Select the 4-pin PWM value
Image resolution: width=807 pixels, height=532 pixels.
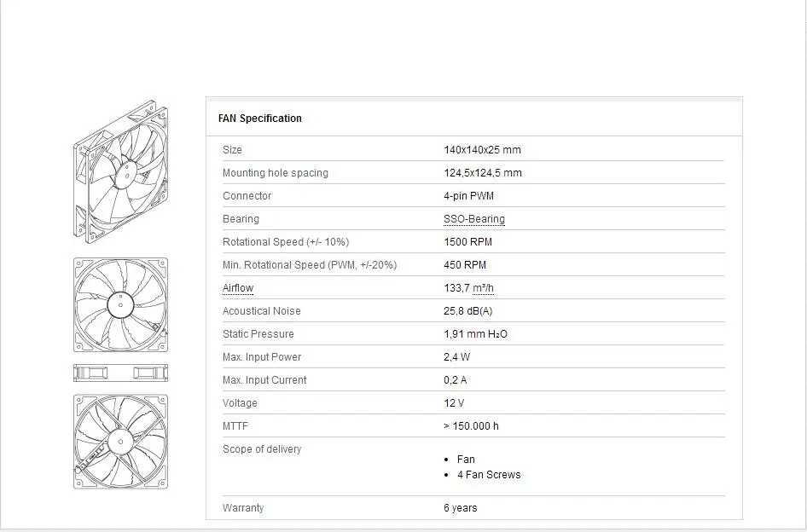[469, 196]
